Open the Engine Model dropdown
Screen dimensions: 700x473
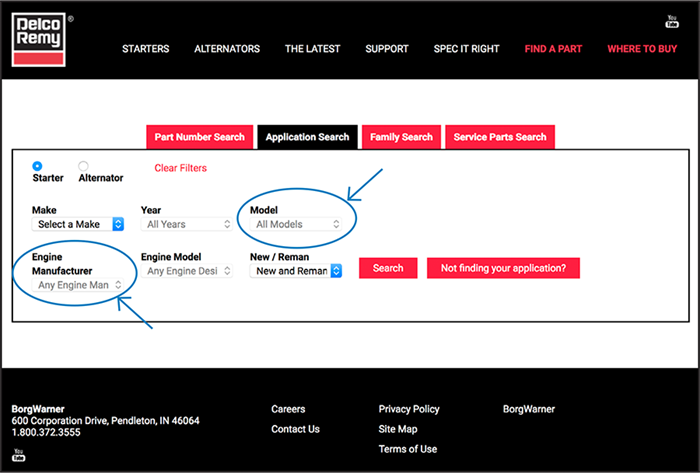coord(187,271)
